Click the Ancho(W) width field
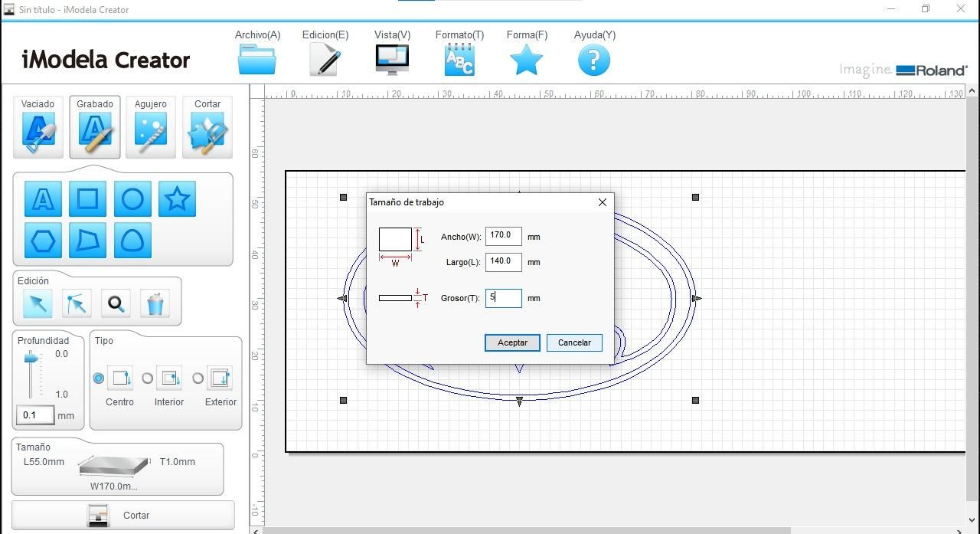The width and height of the screenshot is (980, 534). point(504,236)
